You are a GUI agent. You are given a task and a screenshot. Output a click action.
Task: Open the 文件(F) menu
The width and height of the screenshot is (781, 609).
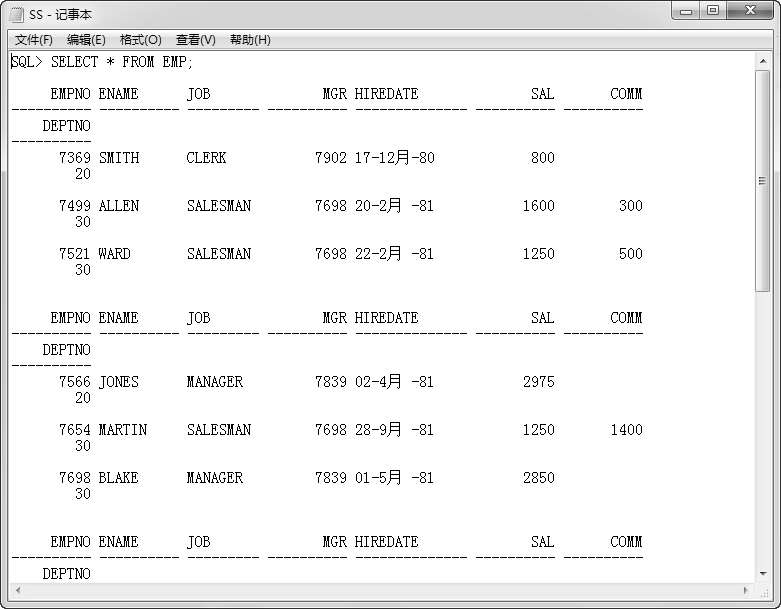point(33,40)
